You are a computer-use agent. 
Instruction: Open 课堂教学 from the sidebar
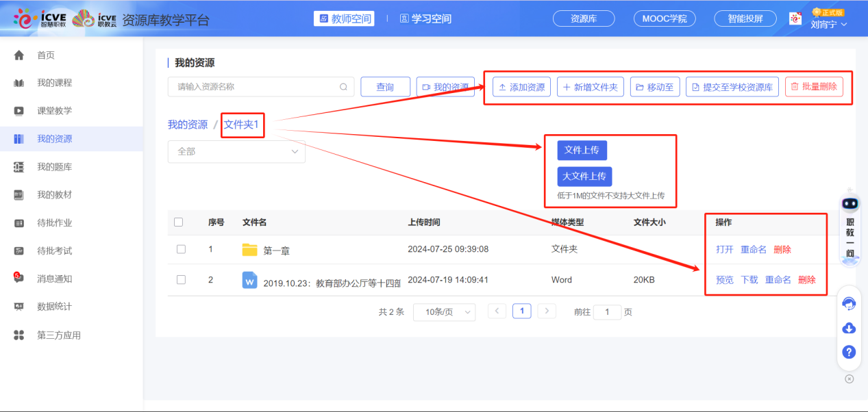point(18,110)
